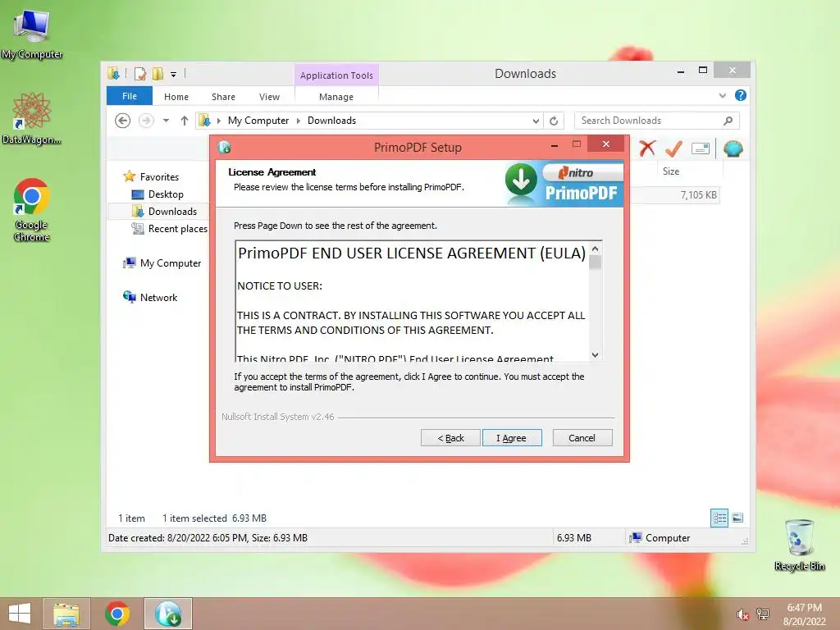
Task: Click Downloads in the address breadcrumb
Action: coord(331,121)
